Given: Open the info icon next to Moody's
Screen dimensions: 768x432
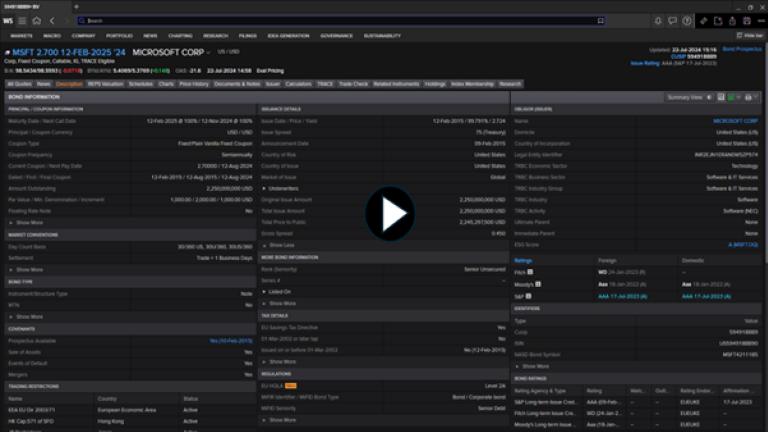Looking at the screenshot, I should (x=538, y=284).
